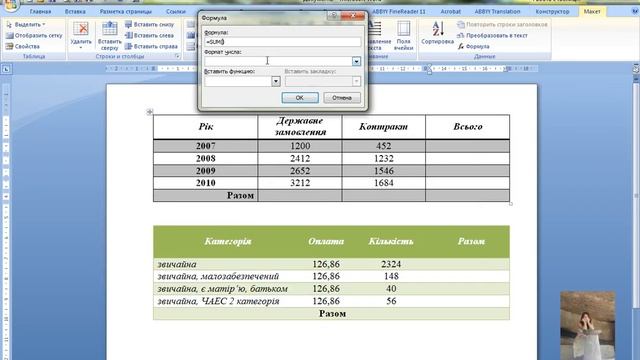Click the Поля ячейки icon

point(403,35)
